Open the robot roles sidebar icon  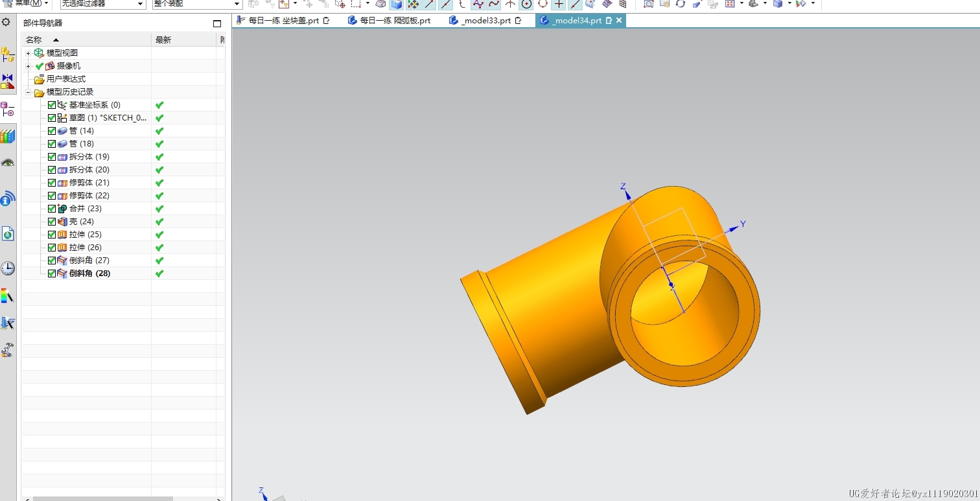pyautogui.click(x=7, y=350)
